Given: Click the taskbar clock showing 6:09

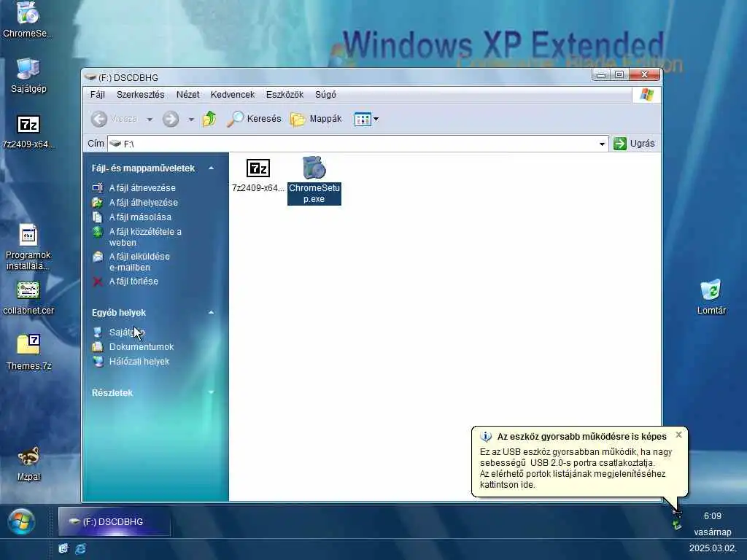Looking at the screenshot, I should tap(712, 516).
